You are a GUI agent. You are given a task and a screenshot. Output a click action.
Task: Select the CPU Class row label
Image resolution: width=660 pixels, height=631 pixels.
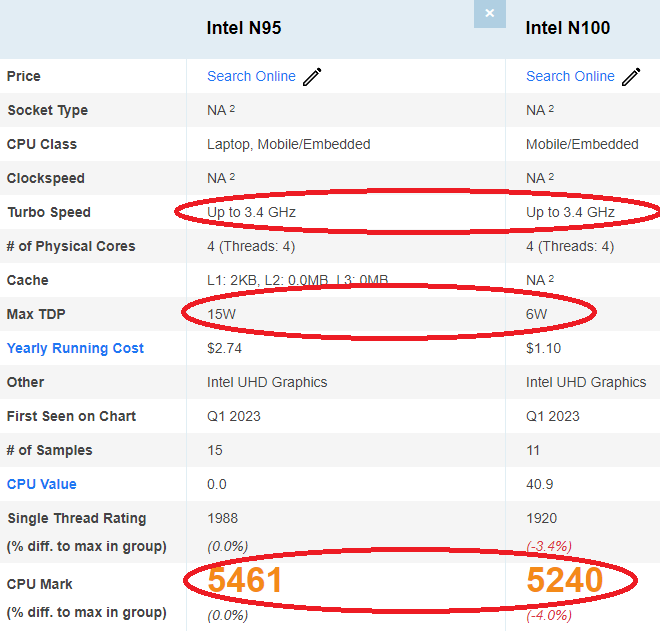pyautogui.click(x=42, y=144)
